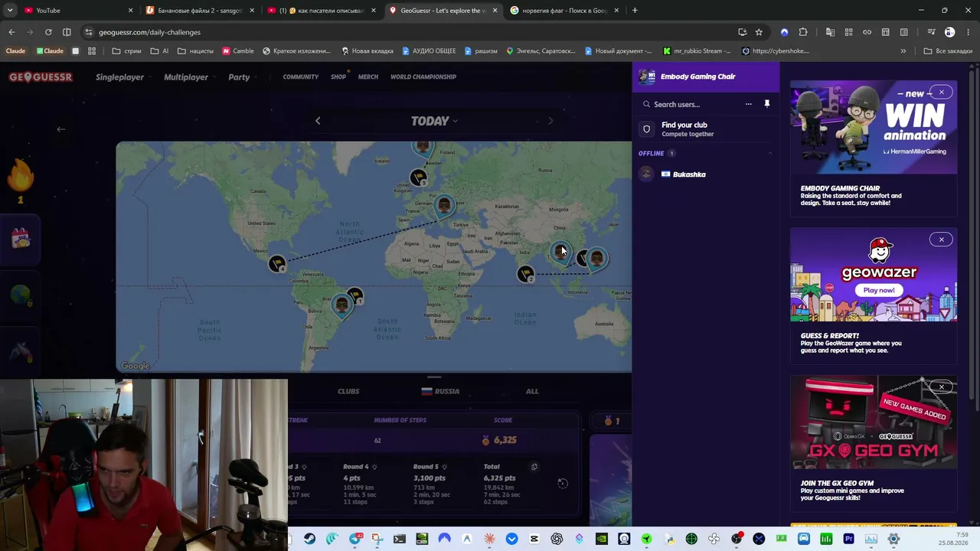Click Play now on the geowazer ad

click(x=879, y=290)
